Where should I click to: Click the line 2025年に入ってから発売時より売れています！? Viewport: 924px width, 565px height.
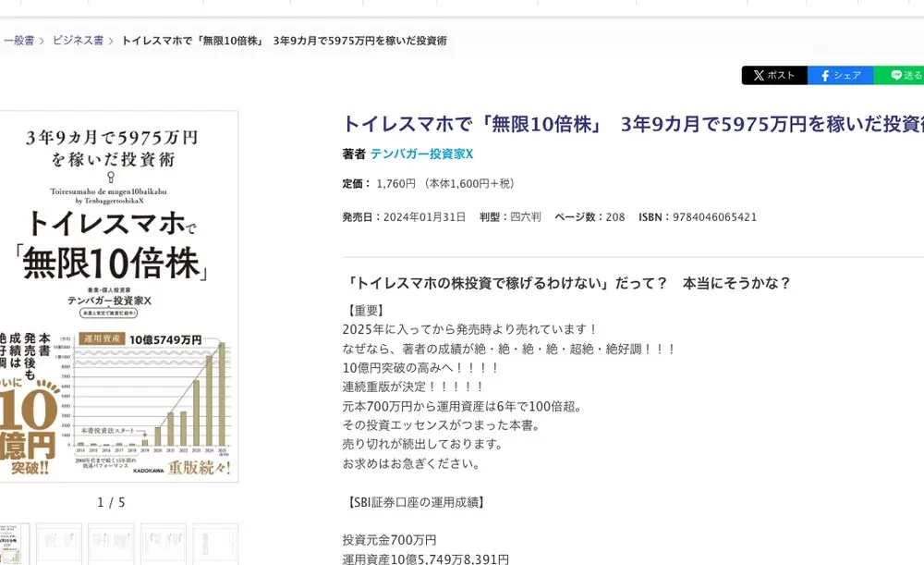point(470,330)
